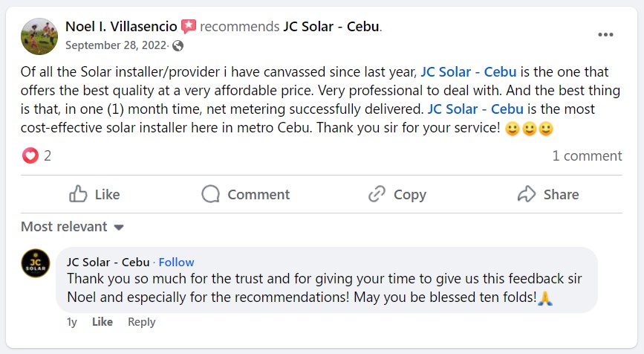The width and height of the screenshot is (644, 354).
Task: Expand the Most relevant comment sorting dropdown
Action: point(72,227)
